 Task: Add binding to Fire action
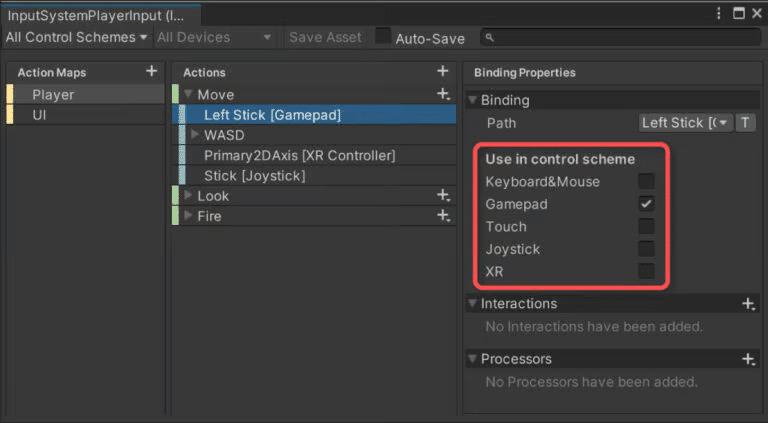(442, 216)
